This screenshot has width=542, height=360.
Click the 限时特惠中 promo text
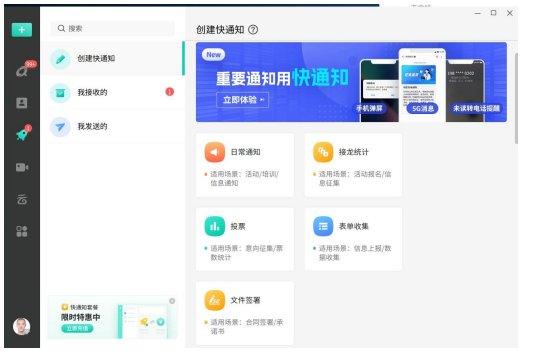(81, 317)
